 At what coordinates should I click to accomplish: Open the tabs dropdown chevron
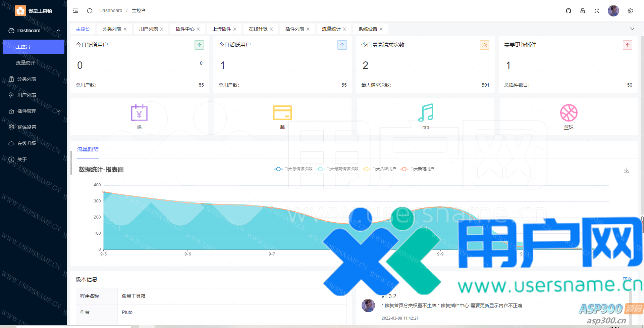pyautogui.click(x=632, y=29)
